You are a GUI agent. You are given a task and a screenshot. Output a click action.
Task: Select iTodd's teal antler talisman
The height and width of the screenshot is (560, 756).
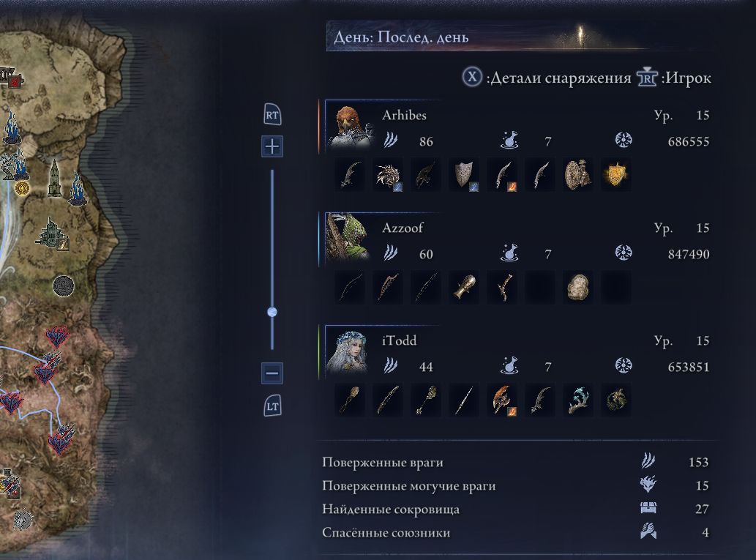click(x=577, y=400)
